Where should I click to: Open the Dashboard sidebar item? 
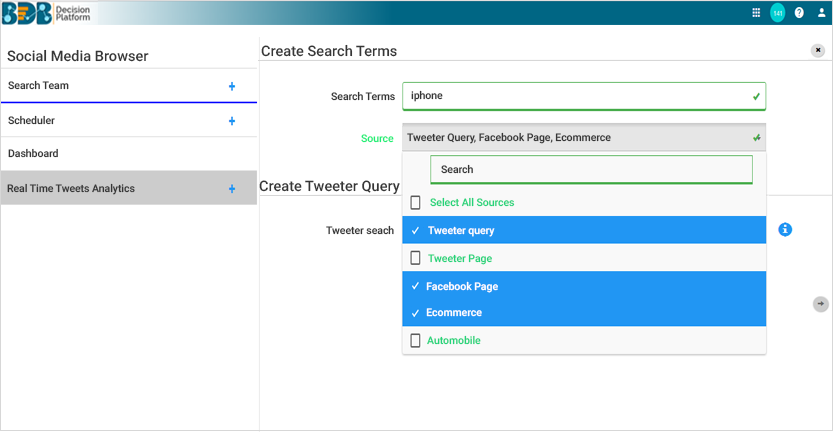click(x=33, y=154)
